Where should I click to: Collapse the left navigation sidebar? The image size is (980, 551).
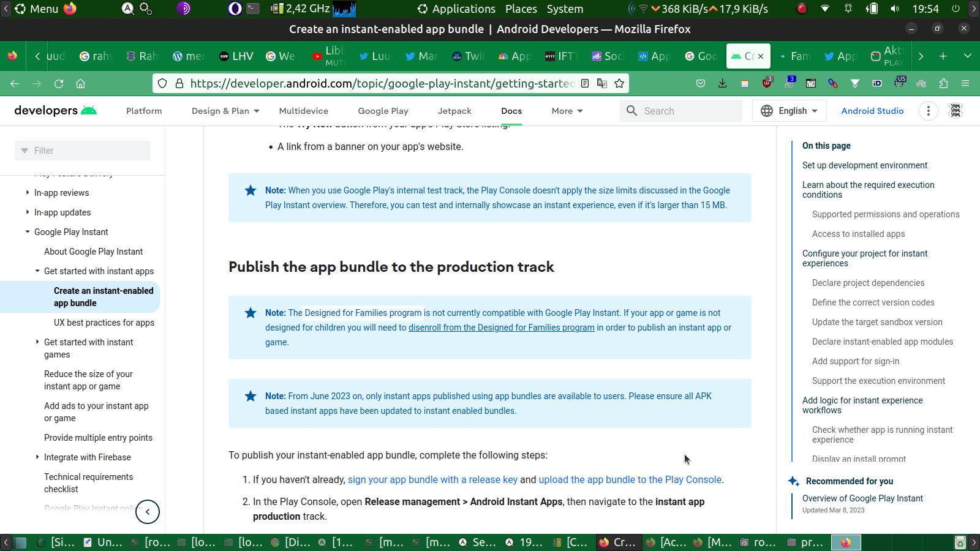point(148,512)
